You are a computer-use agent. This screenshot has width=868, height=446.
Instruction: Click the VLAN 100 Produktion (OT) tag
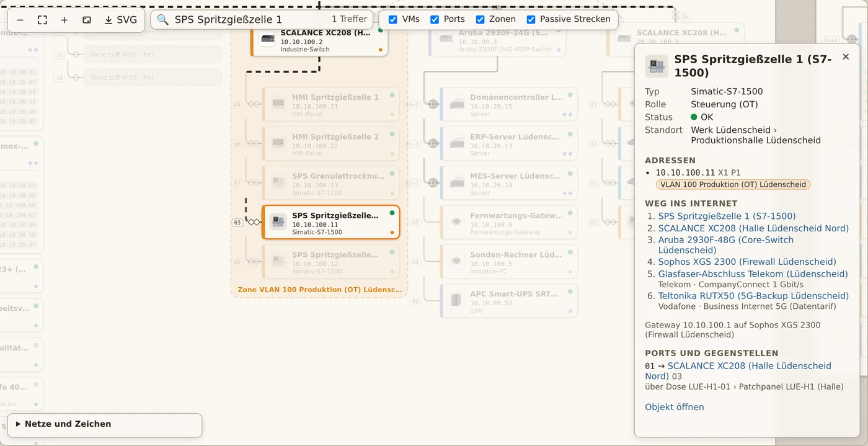click(733, 184)
